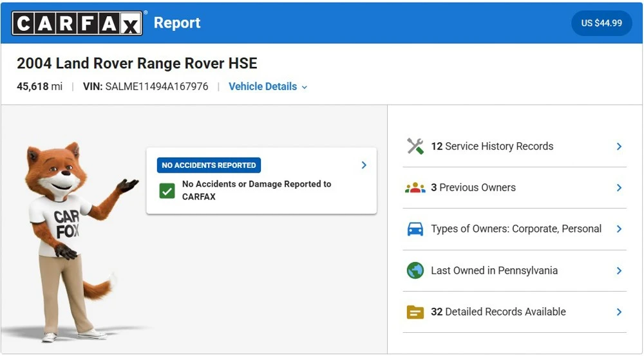Open 32 Detailed Records Available
This screenshot has width=644, height=356.
[x=515, y=312]
